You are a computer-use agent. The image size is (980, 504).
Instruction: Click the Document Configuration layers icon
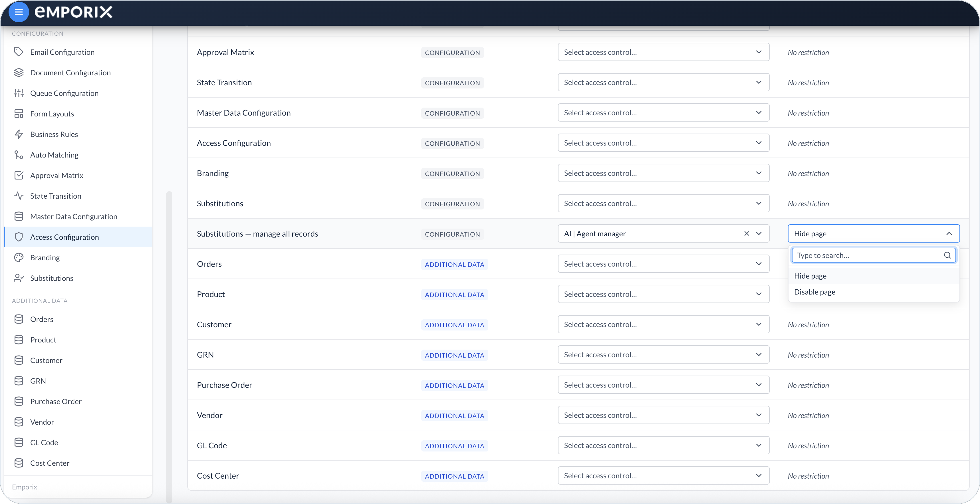(x=19, y=72)
